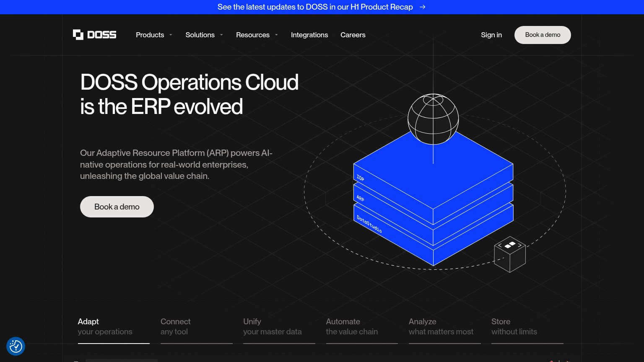644x362 pixels.
Task: Select the Connect any tool tab
Action: tap(197, 330)
